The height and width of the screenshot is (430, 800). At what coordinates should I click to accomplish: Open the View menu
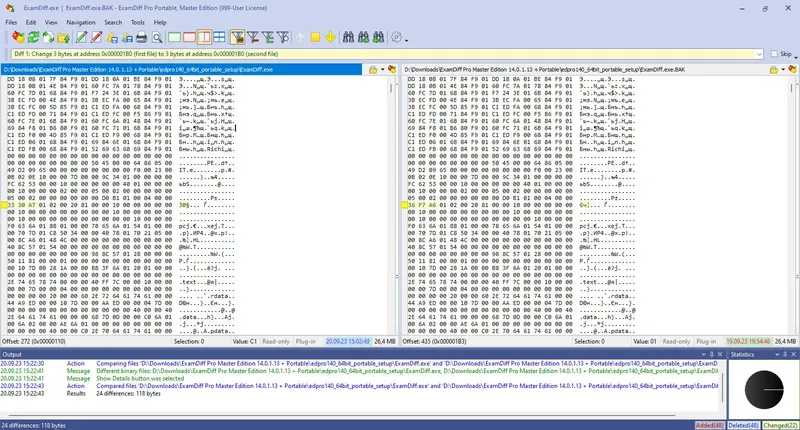[x=51, y=22]
